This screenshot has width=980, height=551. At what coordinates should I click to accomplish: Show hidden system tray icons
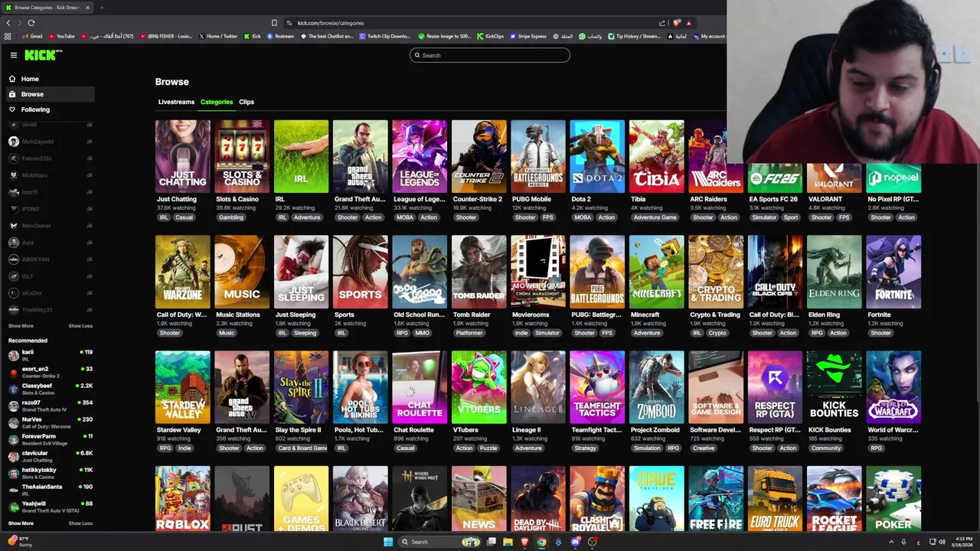tap(891, 542)
